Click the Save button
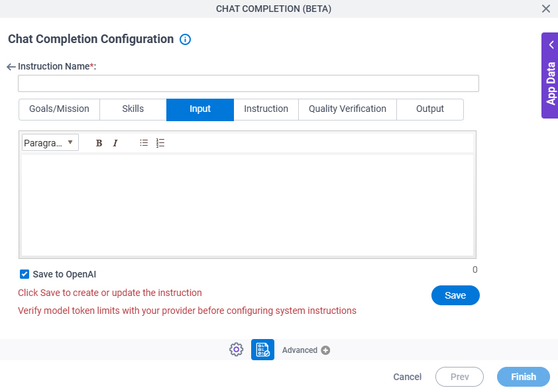 click(455, 295)
